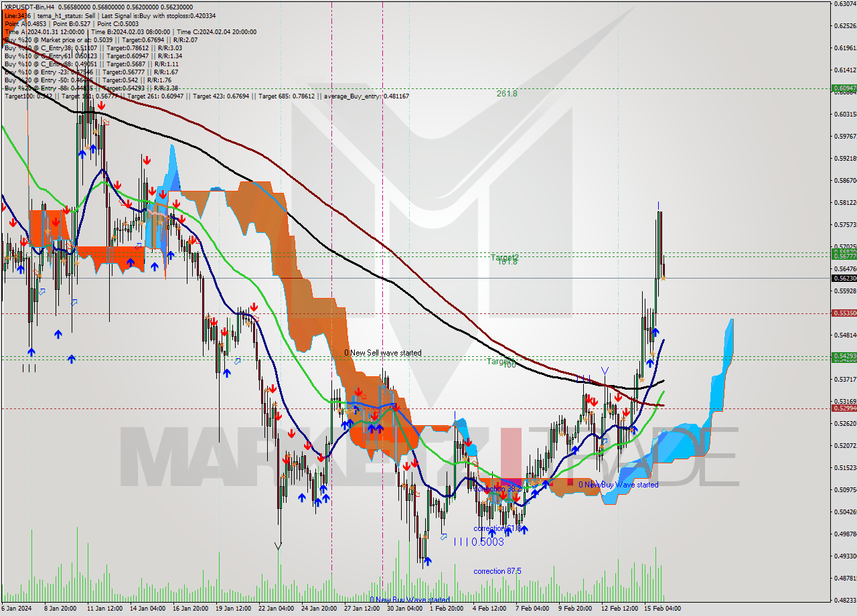Click red 0.52994 price tag on axis
Viewport: 857px width, 616px height.
tap(844, 408)
